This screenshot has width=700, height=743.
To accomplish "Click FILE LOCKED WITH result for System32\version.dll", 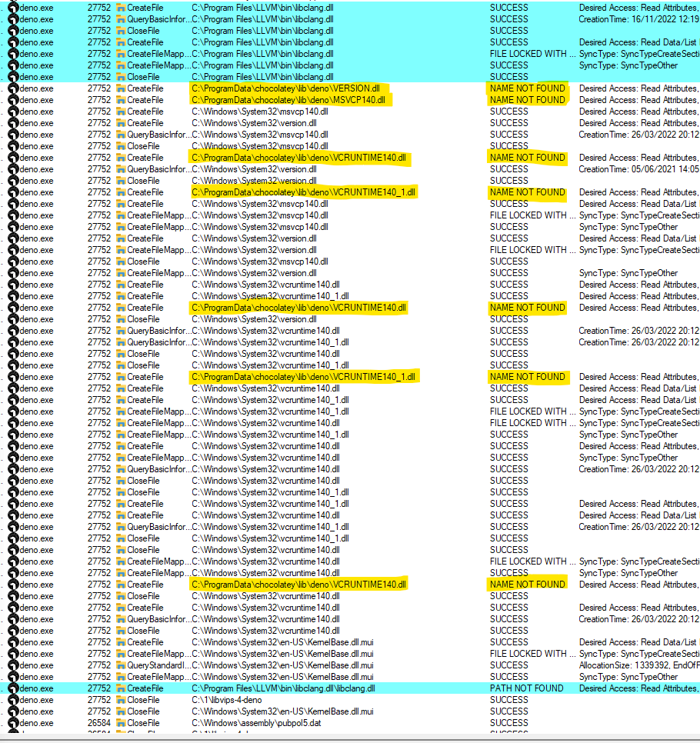I will tap(533, 250).
